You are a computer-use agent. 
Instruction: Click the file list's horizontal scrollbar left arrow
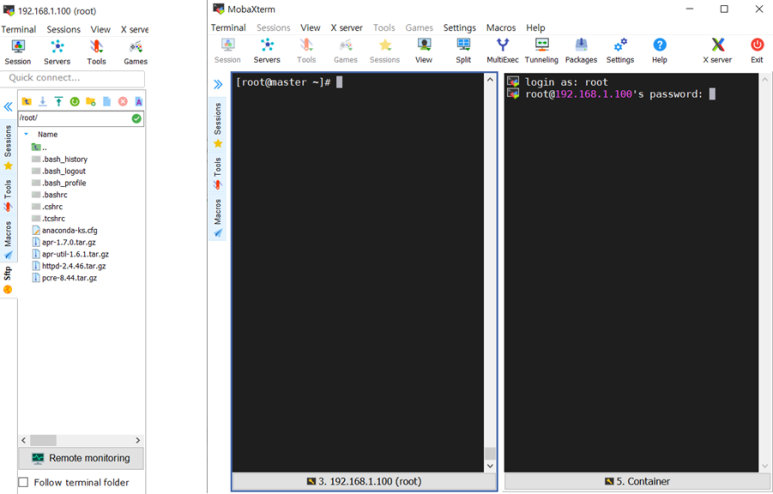24,440
